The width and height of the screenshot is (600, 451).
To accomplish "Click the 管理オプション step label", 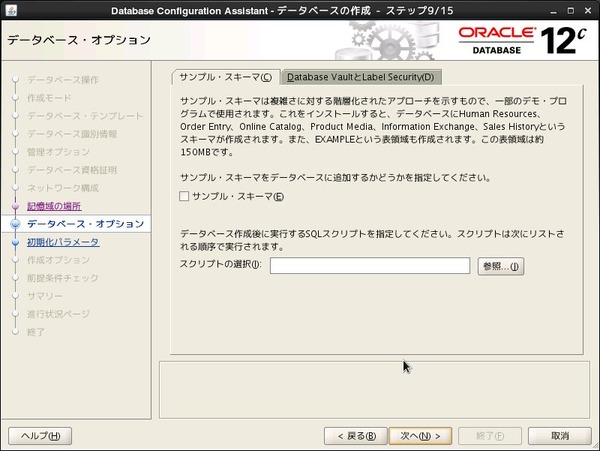I will [x=58, y=152].
